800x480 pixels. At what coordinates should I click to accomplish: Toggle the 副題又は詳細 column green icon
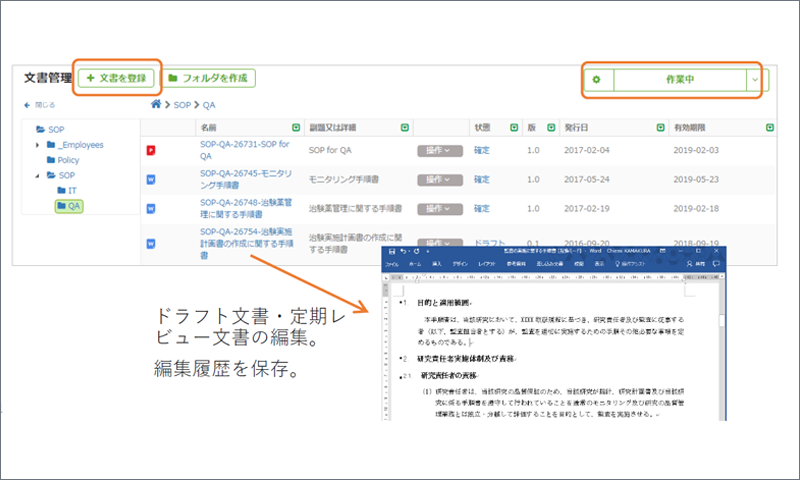(x=405, y=128)
